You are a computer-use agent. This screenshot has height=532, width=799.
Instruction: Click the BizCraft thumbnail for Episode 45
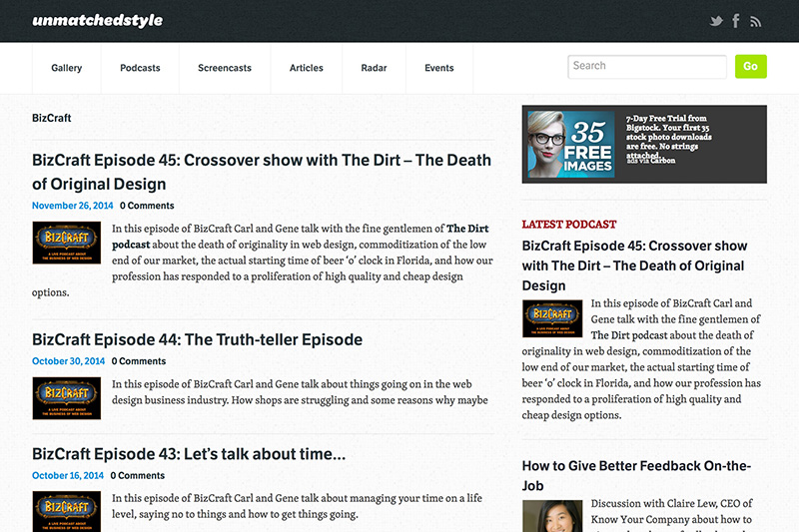pyautogui.click(x=67, y=243)
